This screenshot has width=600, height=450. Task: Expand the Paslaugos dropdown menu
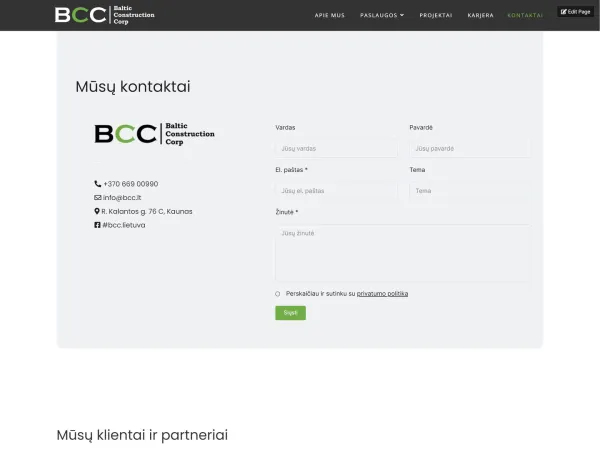[382, 15]
